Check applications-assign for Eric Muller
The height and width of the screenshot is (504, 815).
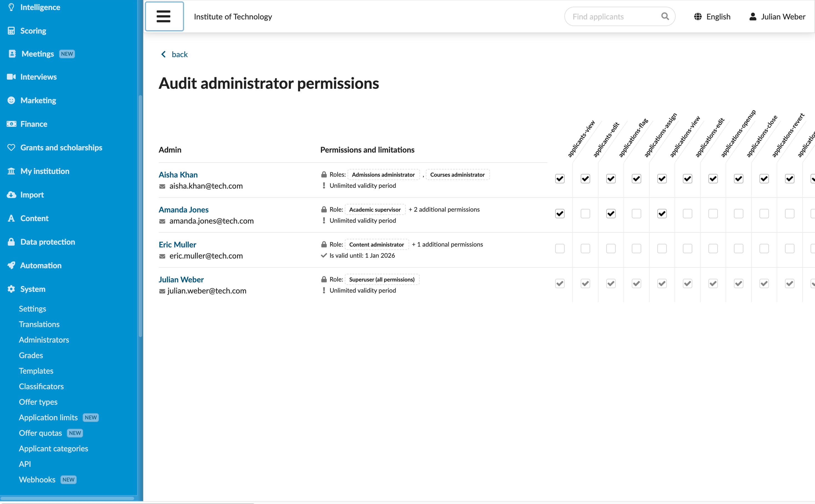637,249
